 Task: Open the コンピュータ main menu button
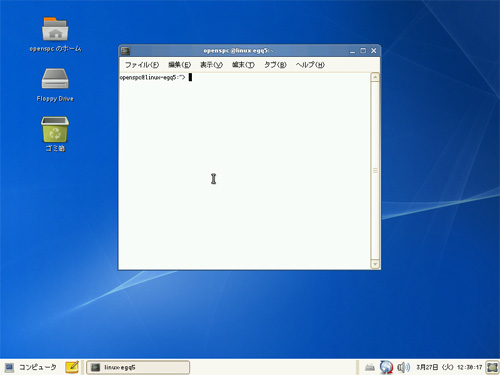click(x=31, y=367)
